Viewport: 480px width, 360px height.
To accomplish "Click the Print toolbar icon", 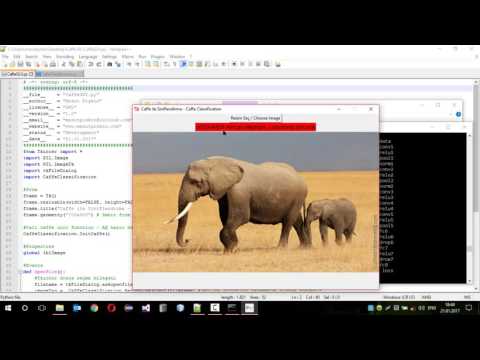I will point(53,64).
